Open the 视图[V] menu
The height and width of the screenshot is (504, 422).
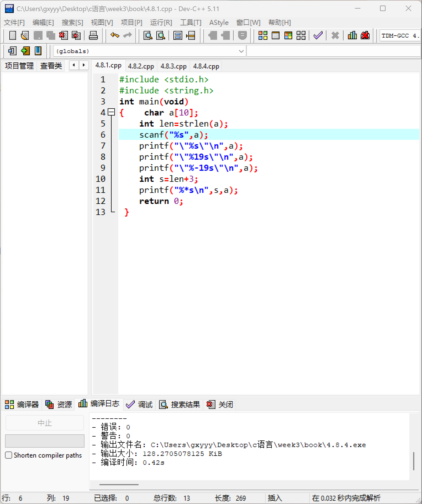[x=102, y=22]
